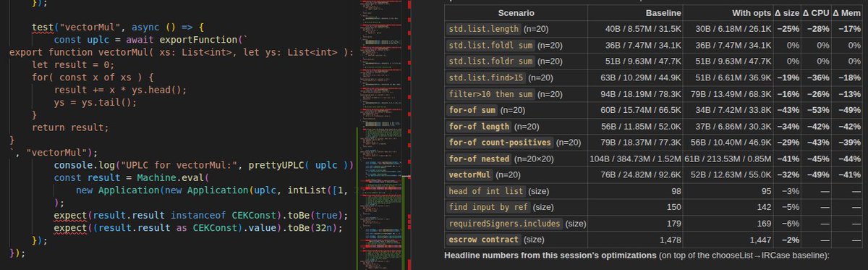This screenshot has width=868, height=270.
Task: Click the 'return result;' line
Action: pyautogui.click(x=71, y=127)
